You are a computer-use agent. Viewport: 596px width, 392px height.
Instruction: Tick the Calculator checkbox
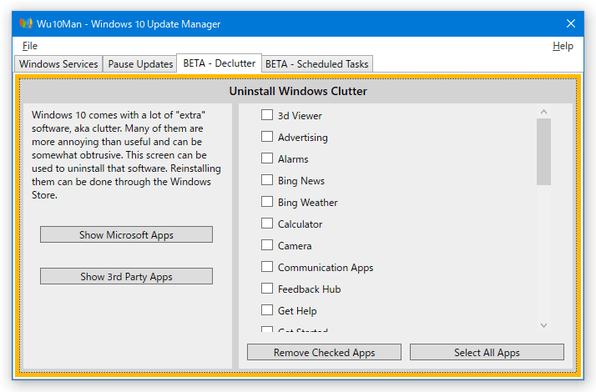pos(267,223)
